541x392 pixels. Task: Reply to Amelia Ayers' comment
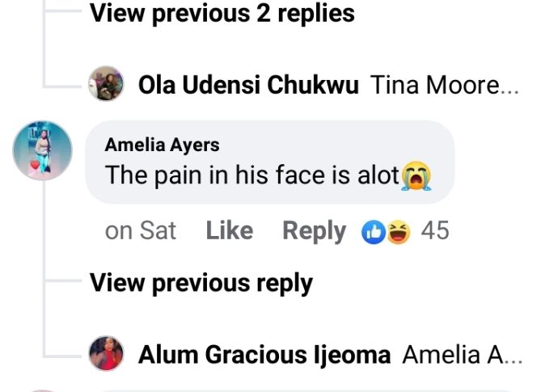[314, 231]
